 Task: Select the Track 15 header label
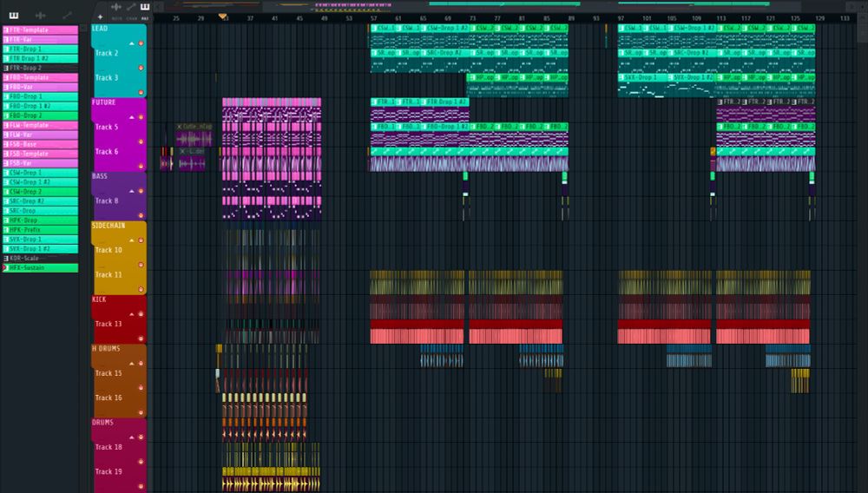[108, 373]
